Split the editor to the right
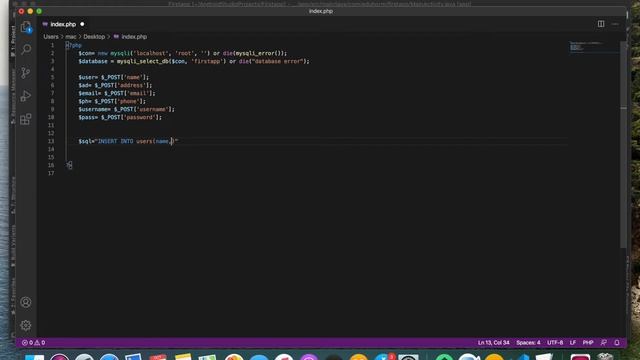The height and width of the screenshot is (360, 640). click(x=601, y=24)
